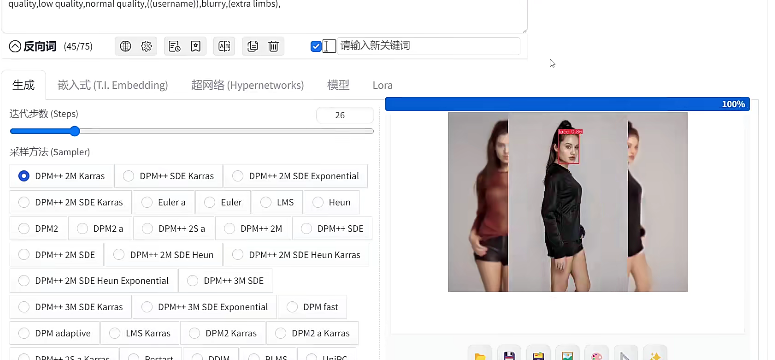The width and height of the screenshot is (775, 360).
Task: Click the Steps number field showing 26
Action: (344, 115)
